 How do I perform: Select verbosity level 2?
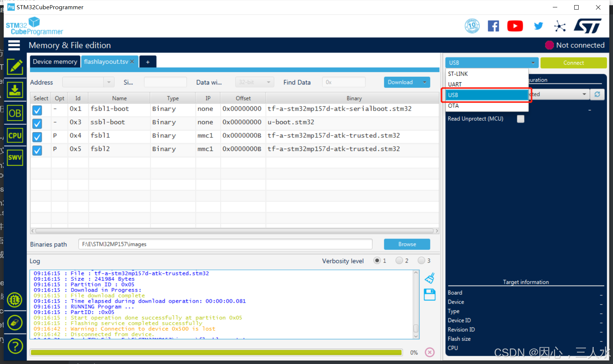pos(399,261)
